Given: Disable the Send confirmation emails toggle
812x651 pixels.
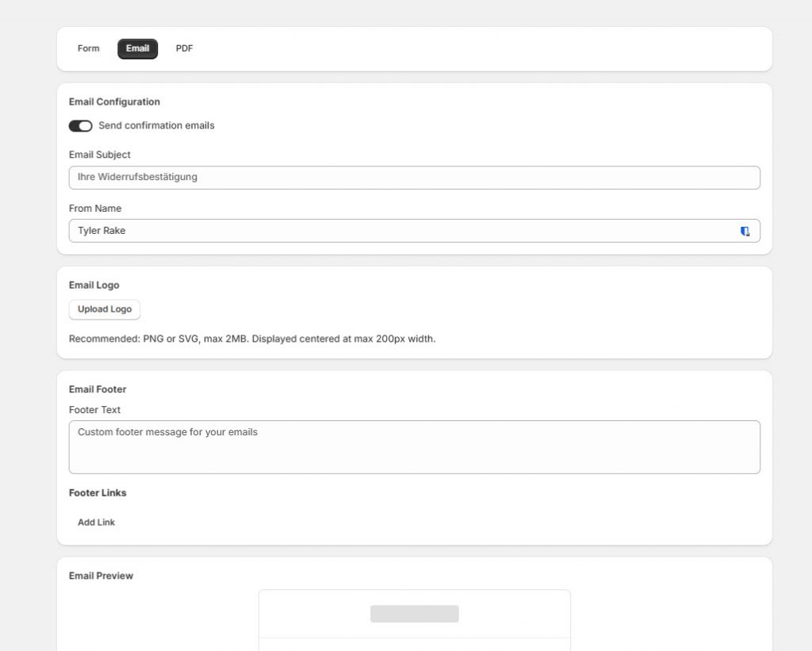Looking at the screenshot, I should click(80, 125).
